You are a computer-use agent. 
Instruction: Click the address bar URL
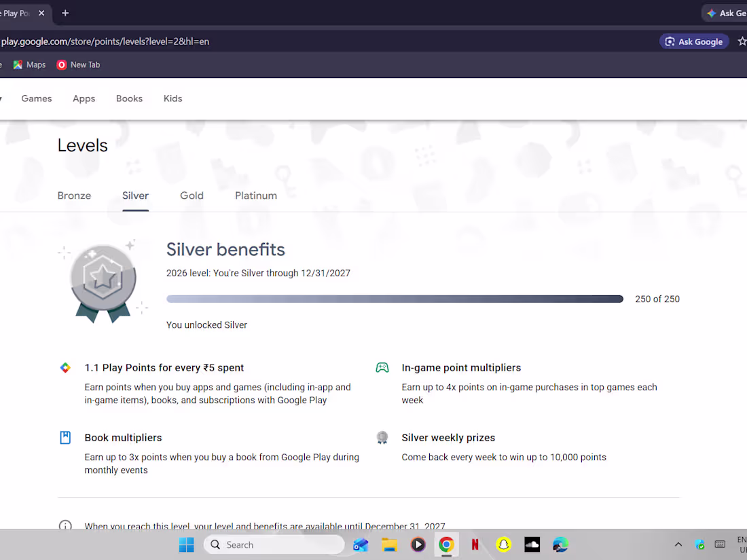coord(105,41)
